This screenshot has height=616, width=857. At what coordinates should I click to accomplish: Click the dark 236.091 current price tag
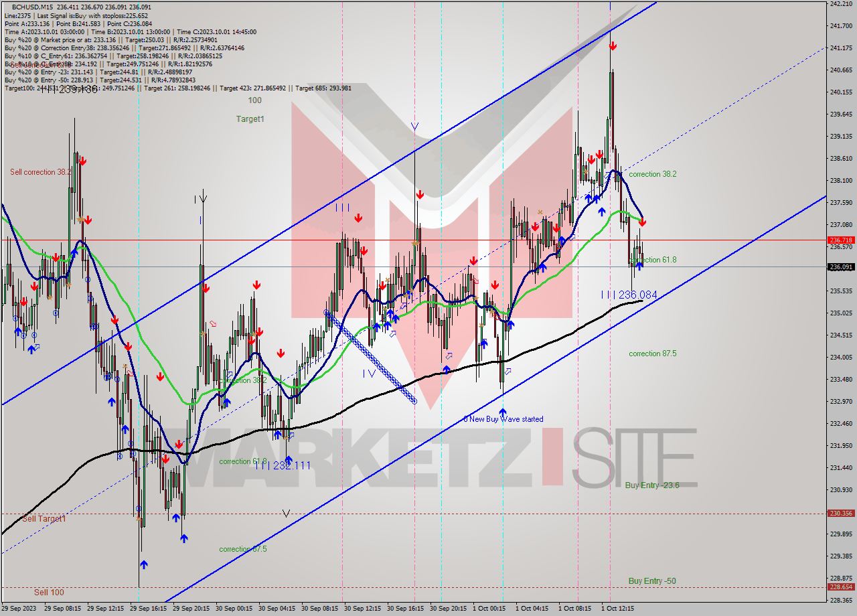coord(841,267)
